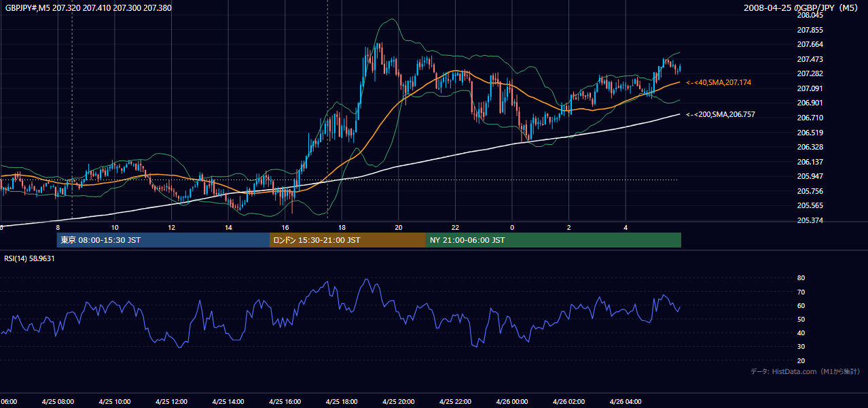
Task: Click RSI axis level 40
Action: 801,333
